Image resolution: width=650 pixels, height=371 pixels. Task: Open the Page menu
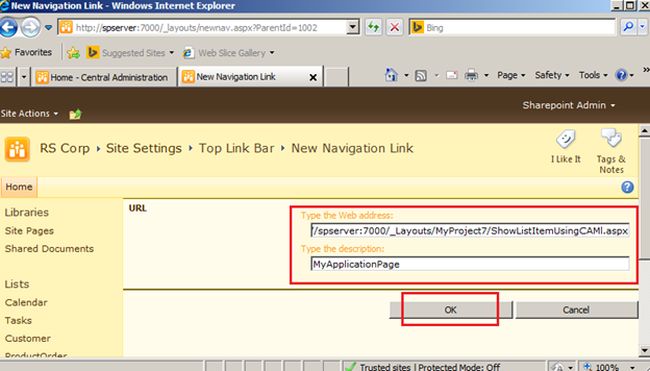pyautogui.click(x=511, y=75)
